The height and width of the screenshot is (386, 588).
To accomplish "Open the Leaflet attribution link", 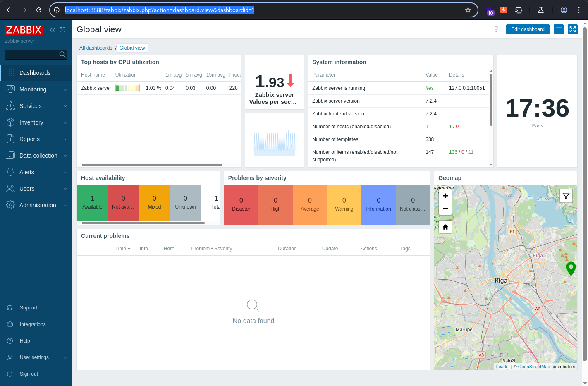I will click(x=503, y=367).
